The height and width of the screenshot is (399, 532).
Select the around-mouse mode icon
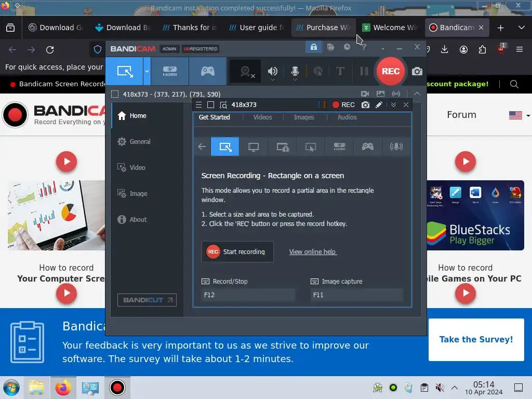[311, 147]
